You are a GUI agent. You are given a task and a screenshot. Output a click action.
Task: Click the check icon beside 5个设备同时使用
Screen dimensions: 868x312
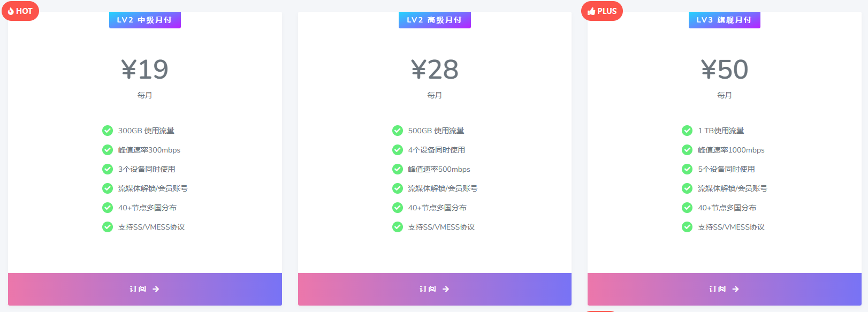point(687,169)
